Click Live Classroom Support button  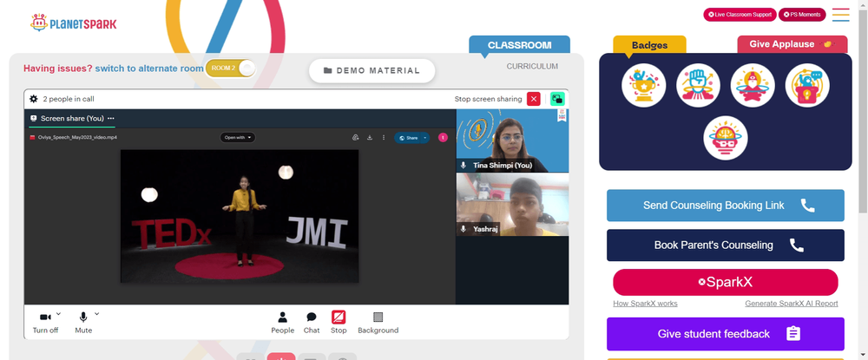coord(740,15)
